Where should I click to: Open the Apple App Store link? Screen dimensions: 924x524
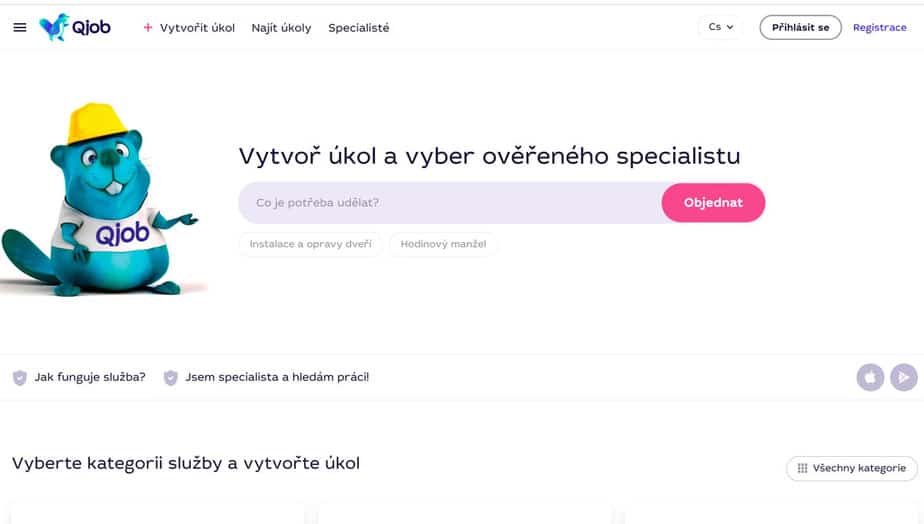point(870,377)
